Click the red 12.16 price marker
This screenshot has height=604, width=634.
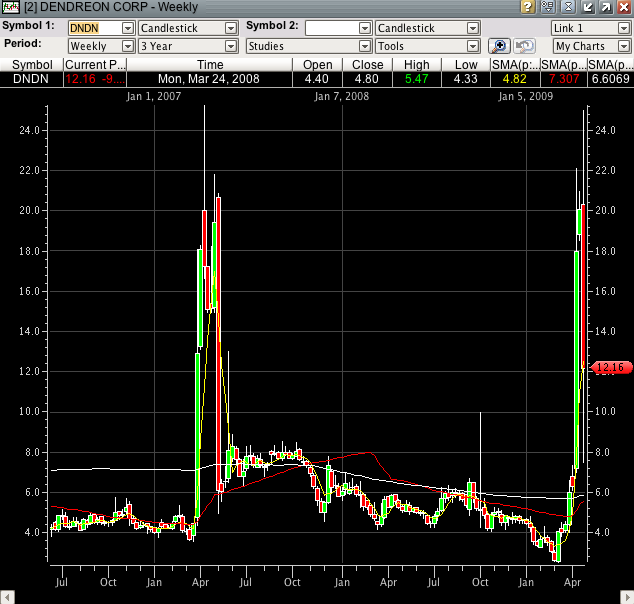coord(609,368)
